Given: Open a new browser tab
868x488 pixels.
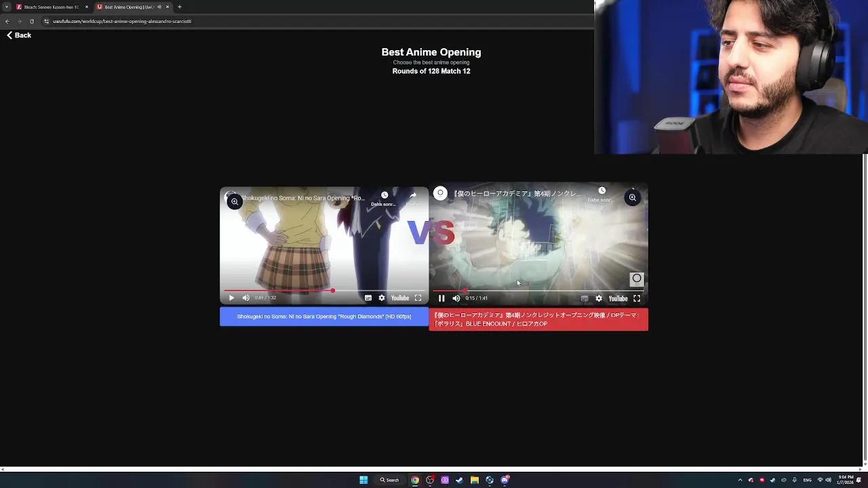Looking at the screenshot, I should click(x=180, y=7).
